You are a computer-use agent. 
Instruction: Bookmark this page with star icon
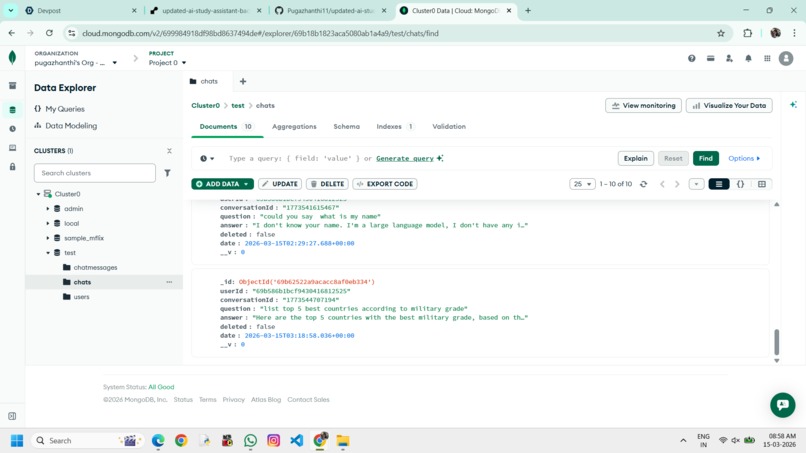(x=721, y=33)
